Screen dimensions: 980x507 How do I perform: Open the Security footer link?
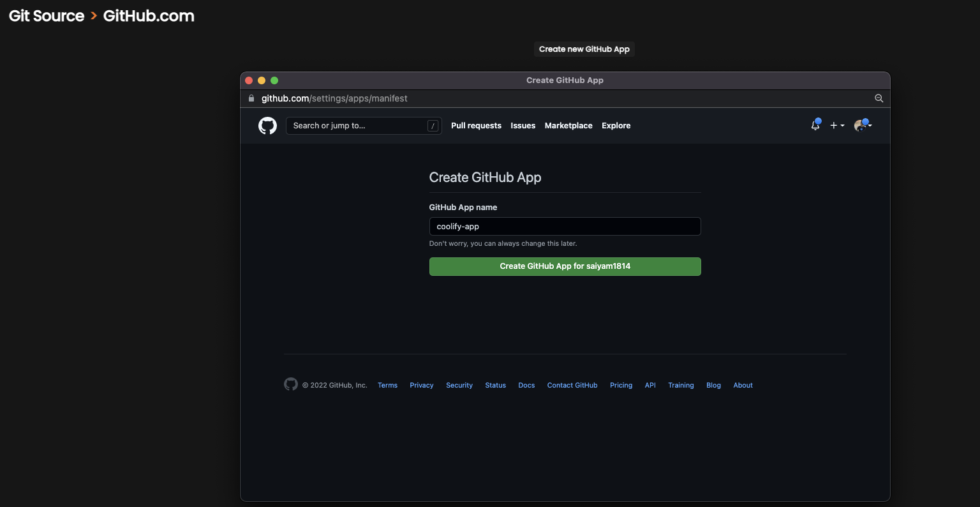459,385
